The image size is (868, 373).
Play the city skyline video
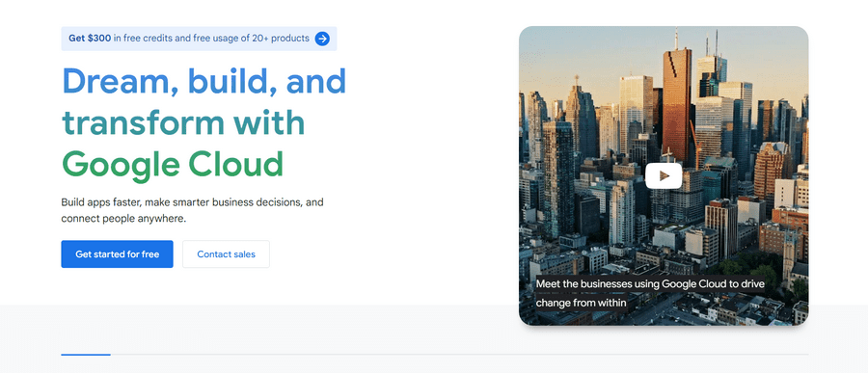click(664, 176)
